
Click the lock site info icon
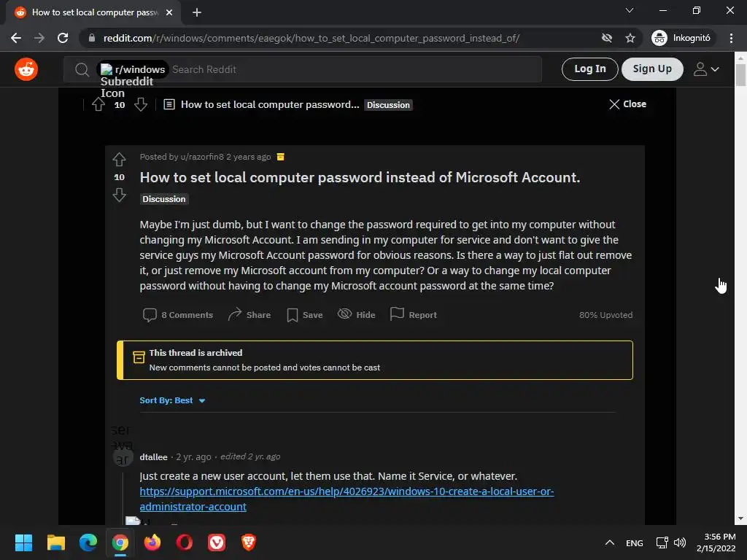click(x=92, y=38)
